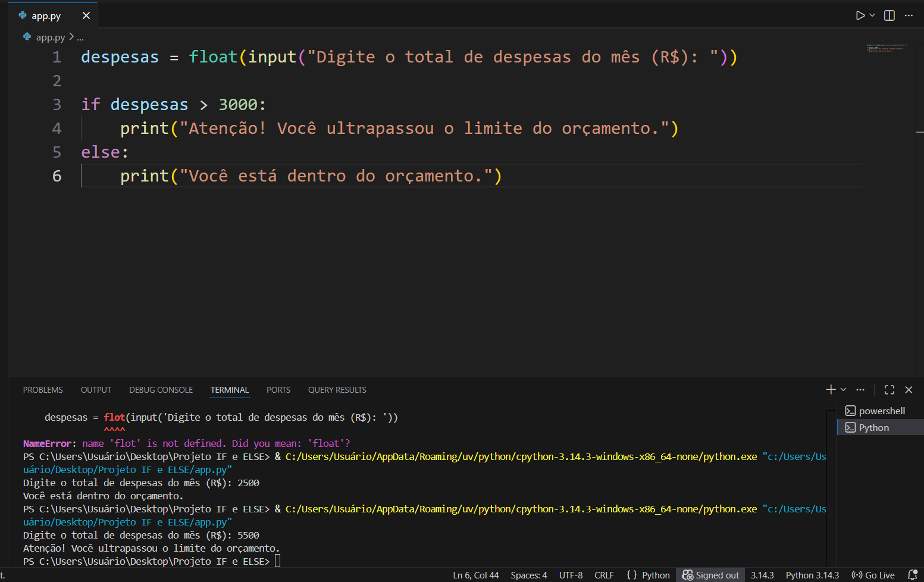The image size is (924, 582).
Task: Click the terminal line showing input 2500
Action: 141,483
